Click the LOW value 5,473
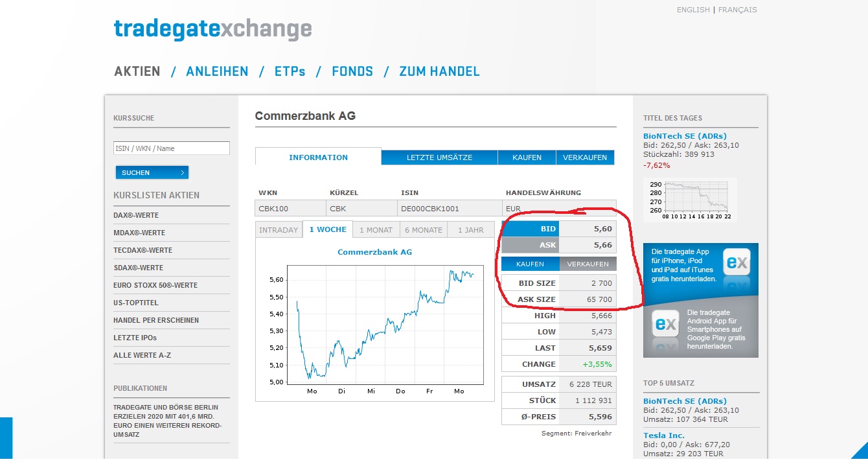The width and height of the screenshot is (868, 464). point(601,332)
